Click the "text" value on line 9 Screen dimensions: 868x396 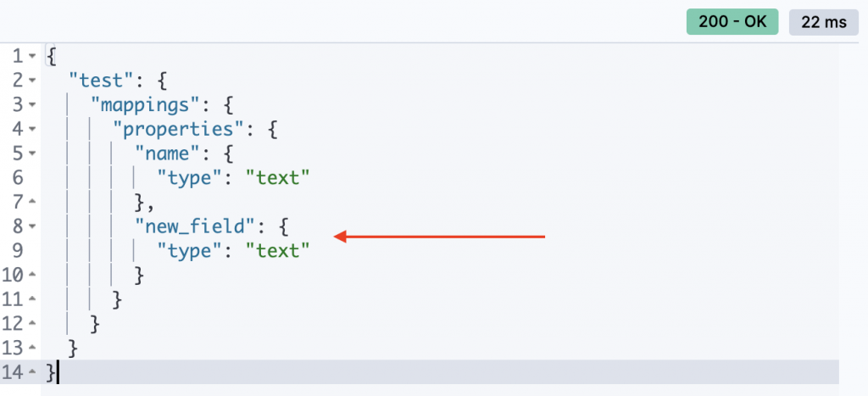[x=277, y=251]
